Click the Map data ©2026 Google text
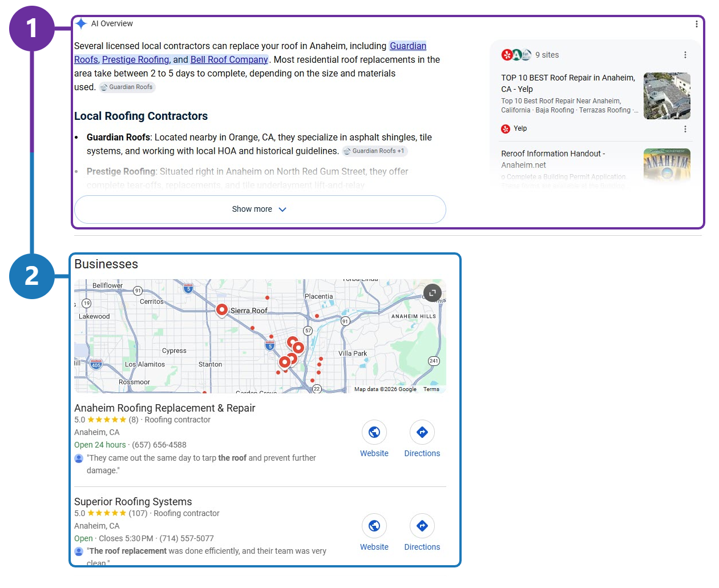The height and width of the screenshot is (588, 719). [385, 389]
